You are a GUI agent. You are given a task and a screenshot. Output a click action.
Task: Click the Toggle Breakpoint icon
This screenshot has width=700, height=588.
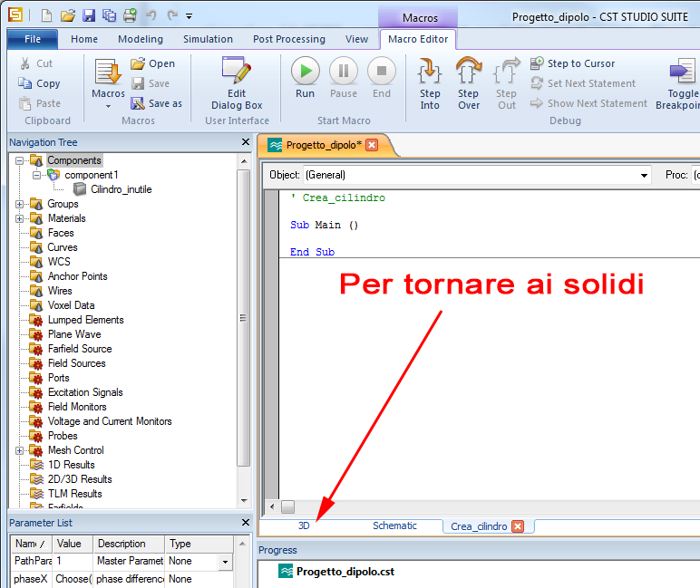pyautogui.click(x=681, y=72)
